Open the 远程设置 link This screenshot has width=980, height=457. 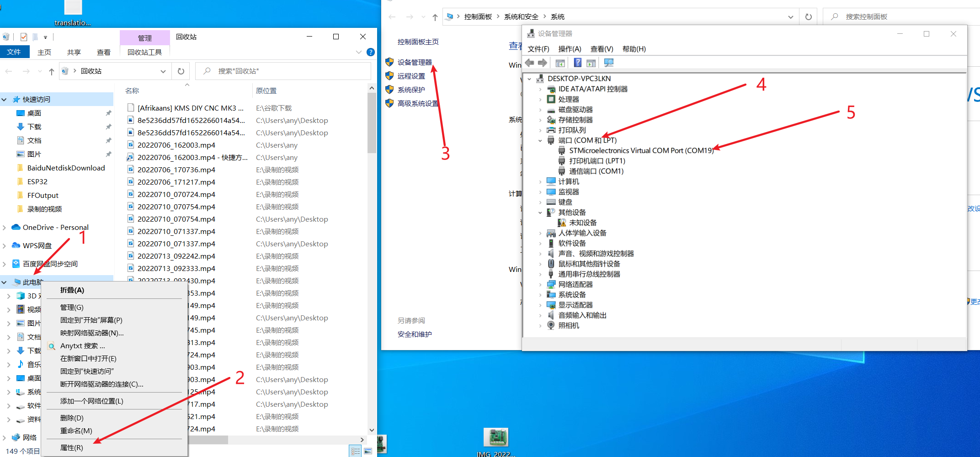(x=411, y=76)
